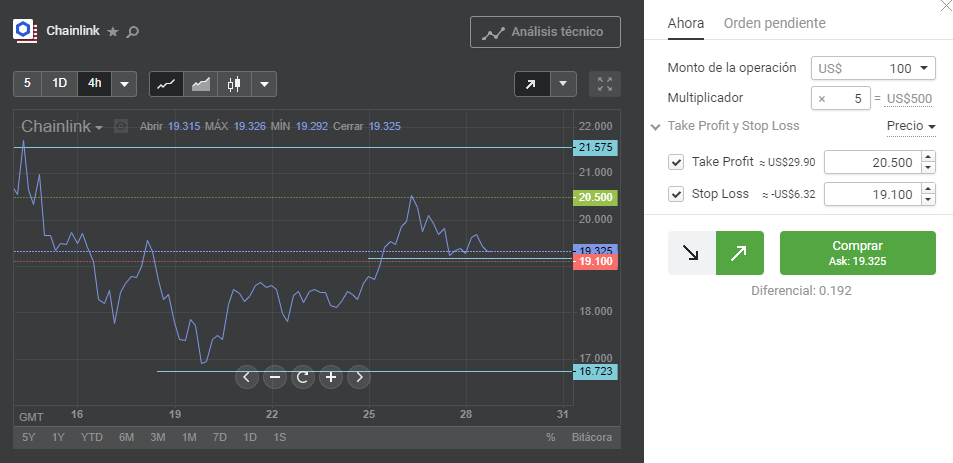Switch to Orden pendiente tab

774,24
